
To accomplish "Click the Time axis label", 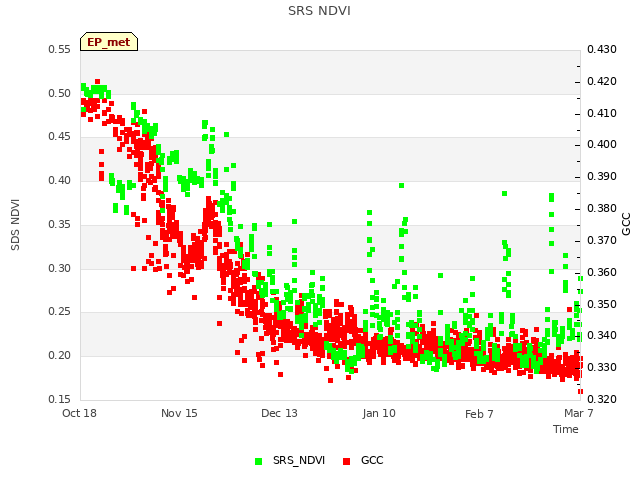I will click(566, 429).
